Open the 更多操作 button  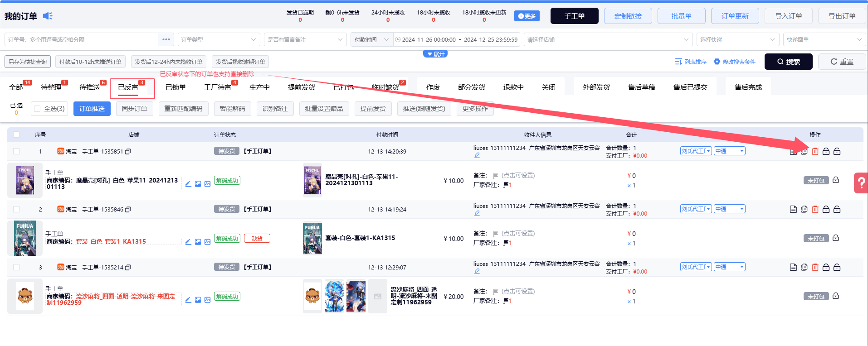coord(475,109)
